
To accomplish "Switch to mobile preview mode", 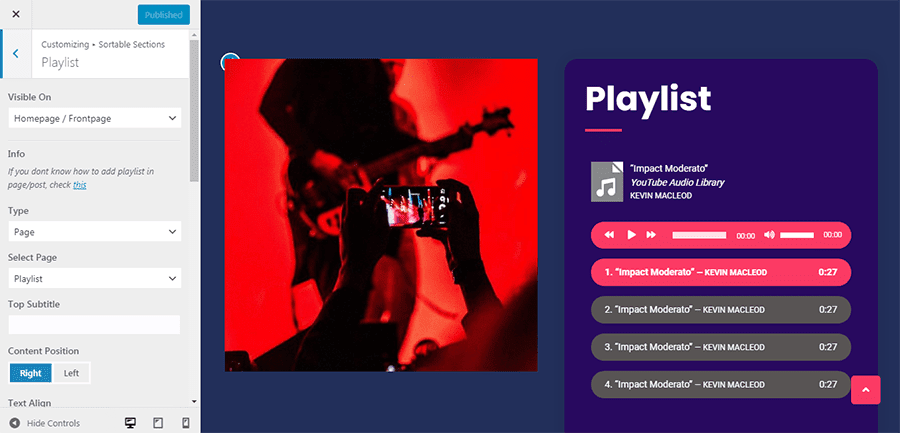I will (185, 423).
